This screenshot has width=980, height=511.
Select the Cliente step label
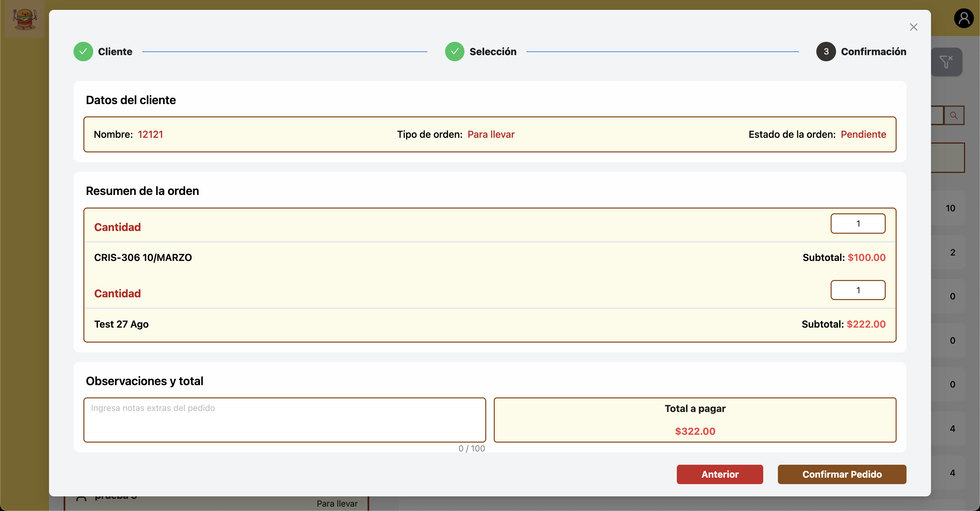point(115,51)
